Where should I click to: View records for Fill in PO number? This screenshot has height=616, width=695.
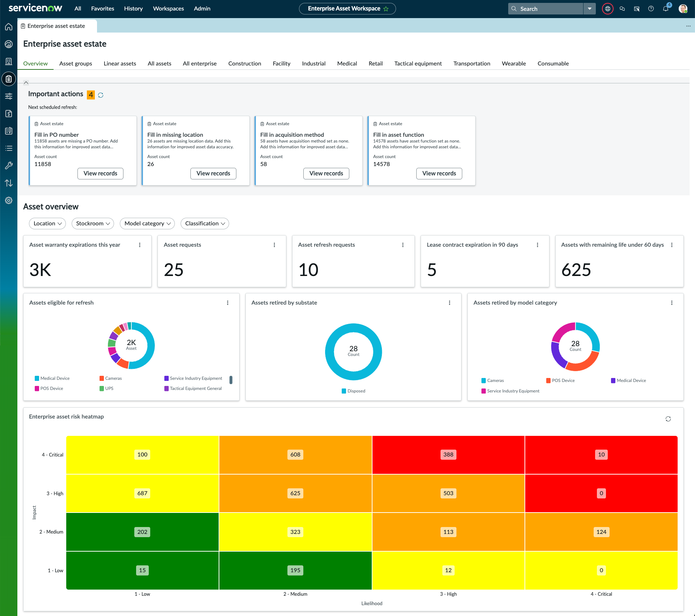pos(100,174)
